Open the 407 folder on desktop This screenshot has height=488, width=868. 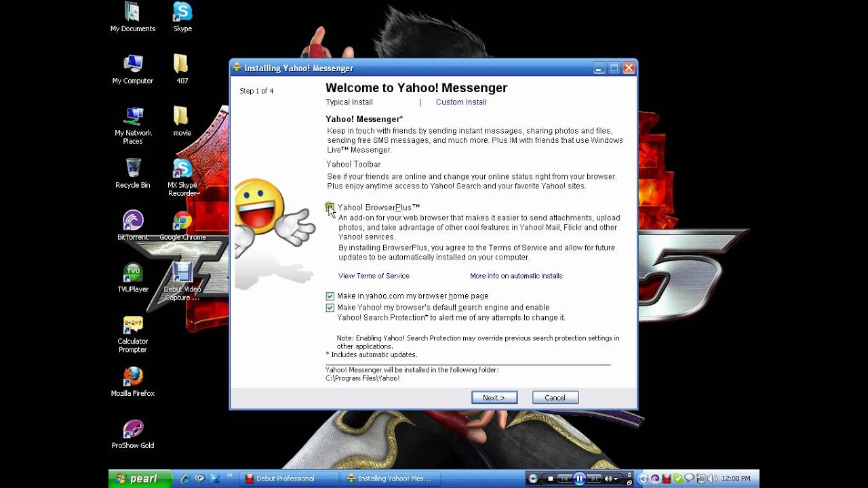click(x=182, y=69)
